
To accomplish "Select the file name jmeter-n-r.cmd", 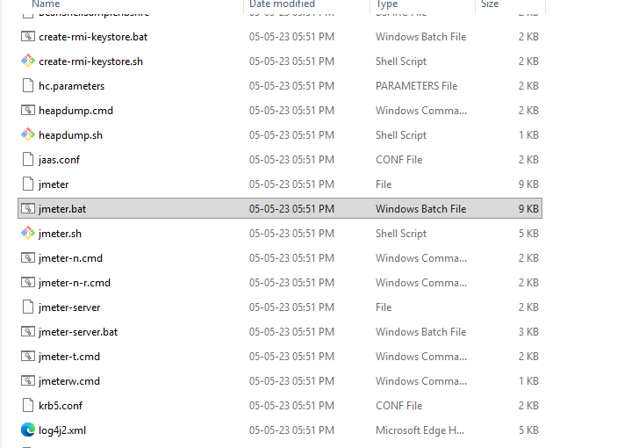I will pyautogui.click(x=74, y=283).
